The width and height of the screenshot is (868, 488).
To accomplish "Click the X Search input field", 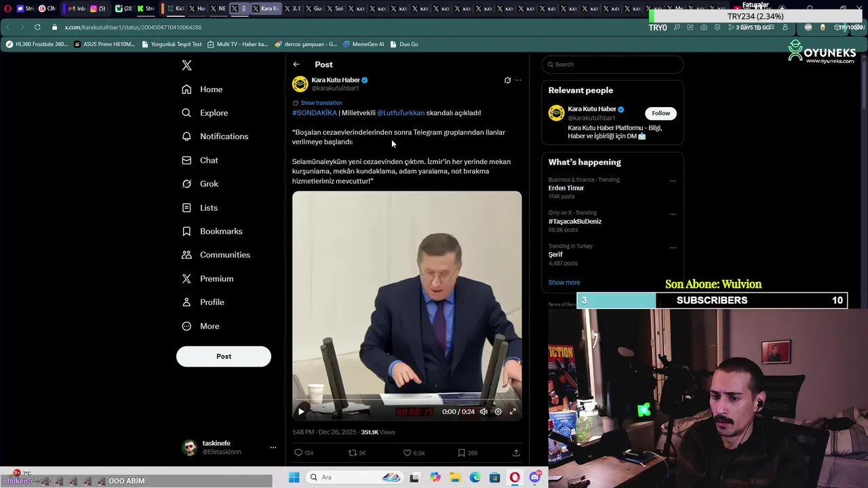I will pyautogui.click(x=612, y=64).
